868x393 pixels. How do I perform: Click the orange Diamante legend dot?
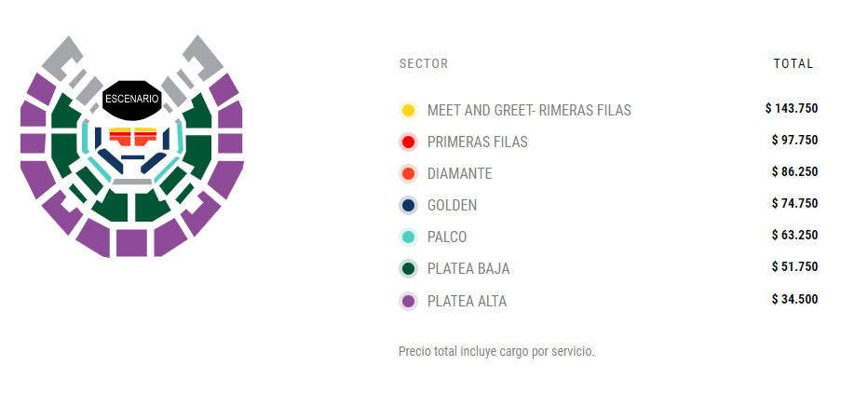click(x=407, y=173)
